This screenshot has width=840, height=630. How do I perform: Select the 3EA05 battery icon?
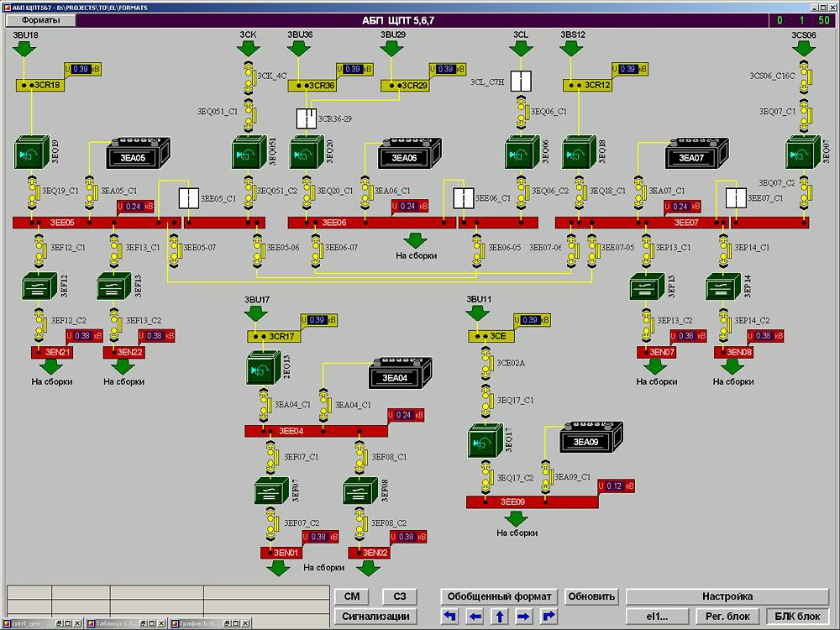[138, 153]
